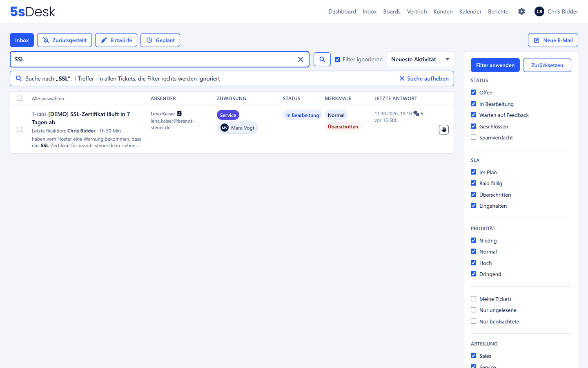
Task: Open the settings gear in the top bar
Action: coord(521,11)
